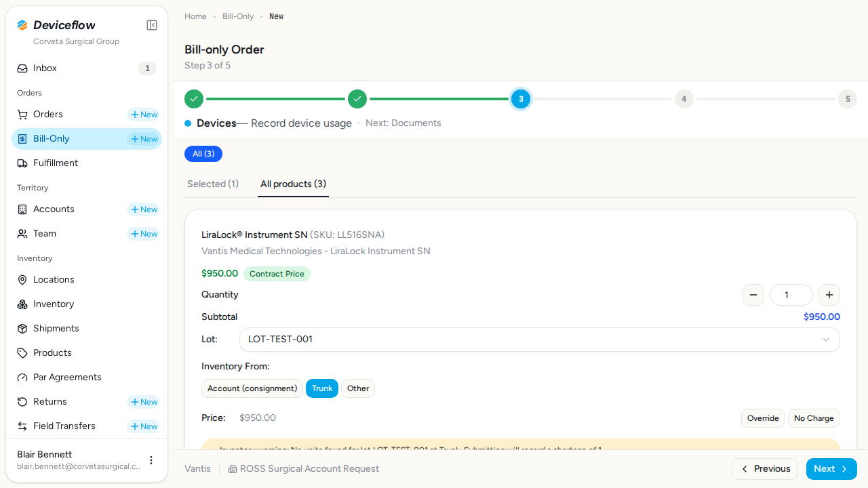Select the Fulfillment truck icon item

point(87,163)
